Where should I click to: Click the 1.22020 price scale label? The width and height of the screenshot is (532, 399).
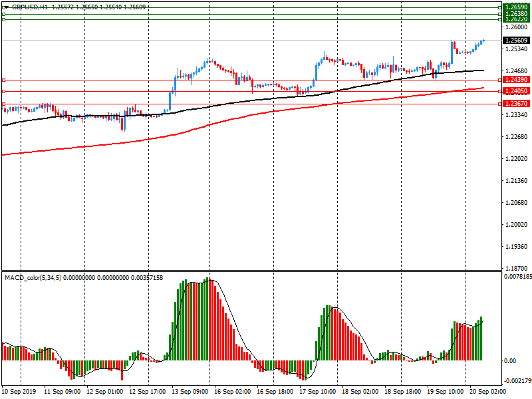click(x=517, y=159)
